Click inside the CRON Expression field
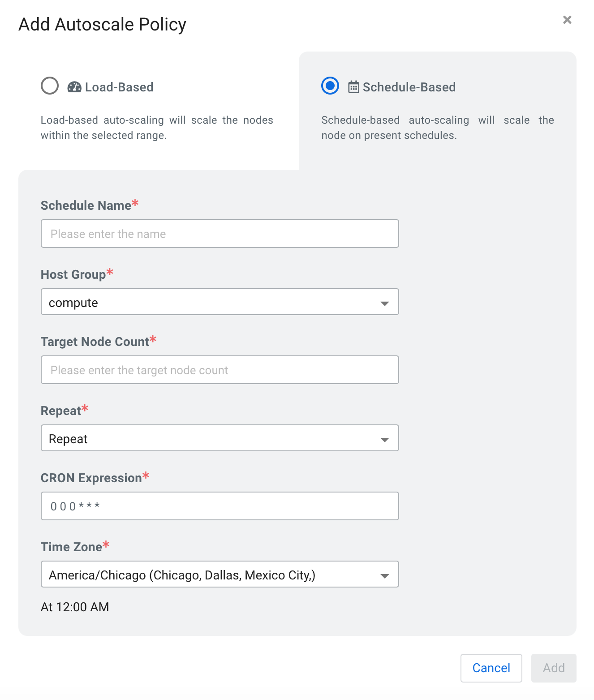This screenshot has height=700, width=594. pos(220,506)
